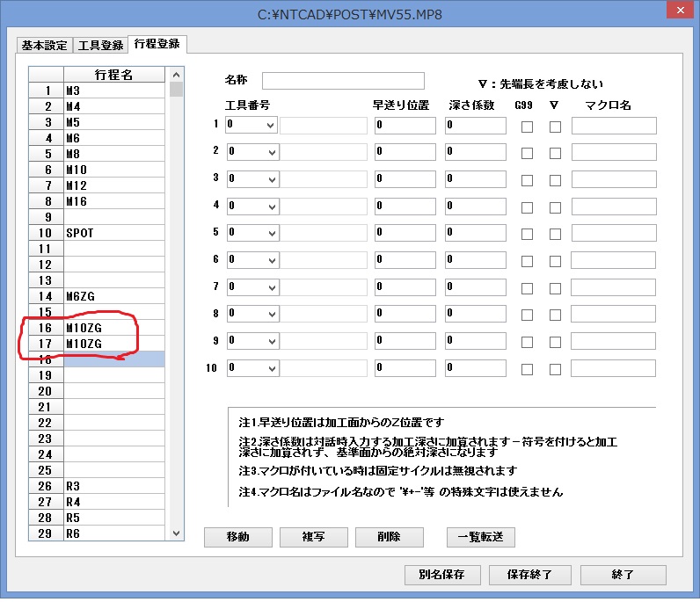
Task: Click the 移動 button
Action: 238,537
